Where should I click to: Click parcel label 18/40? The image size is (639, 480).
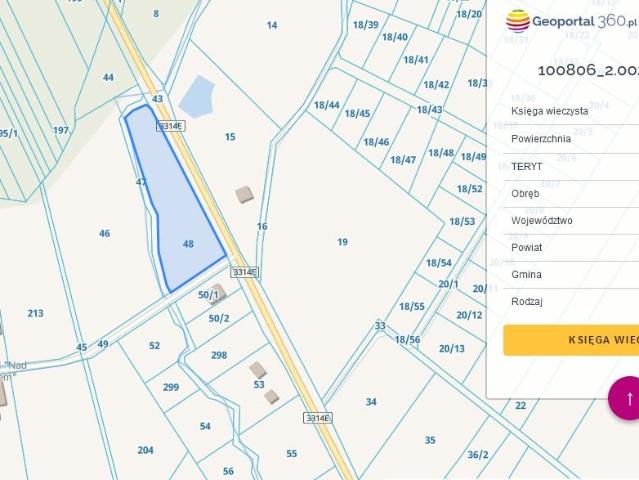click(395, 37)
